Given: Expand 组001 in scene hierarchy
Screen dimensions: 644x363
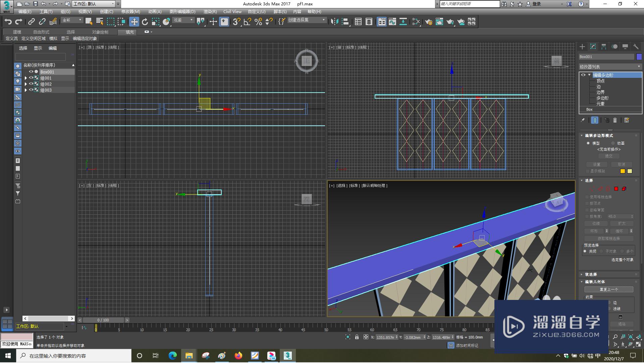Looking at the screenshot, I should pyautogui.click(x=25, y=78).
